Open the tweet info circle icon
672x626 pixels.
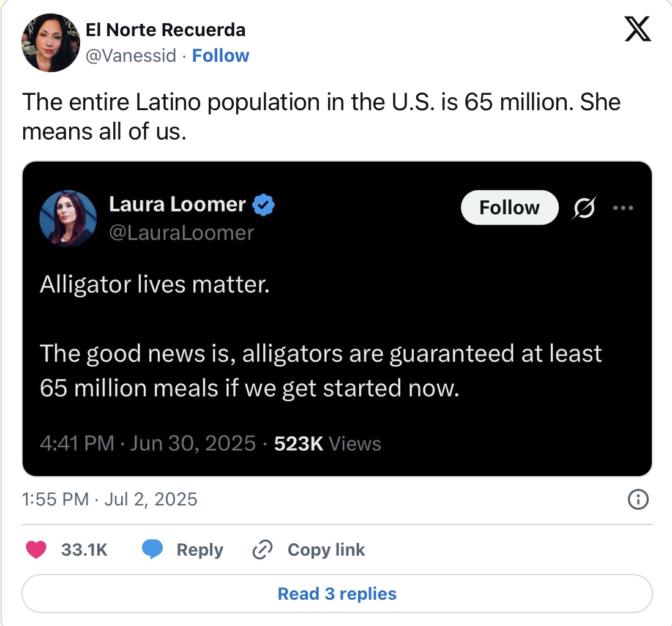638,499
